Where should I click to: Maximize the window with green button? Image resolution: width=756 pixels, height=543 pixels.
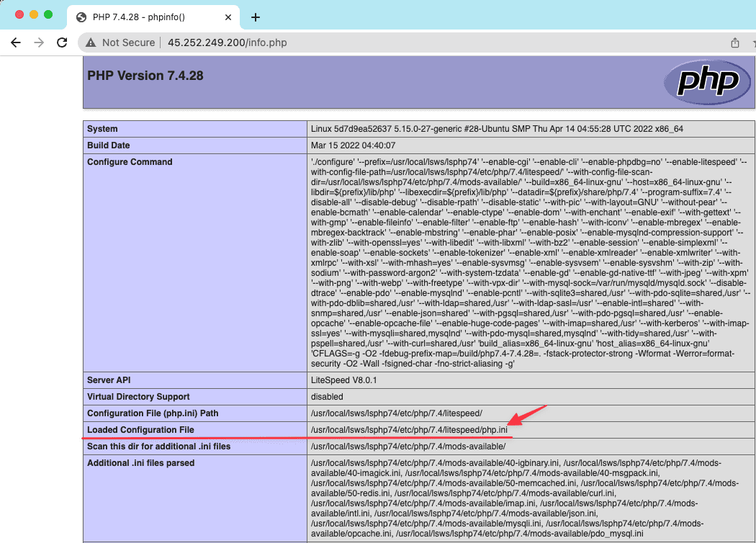coord(48,14)
